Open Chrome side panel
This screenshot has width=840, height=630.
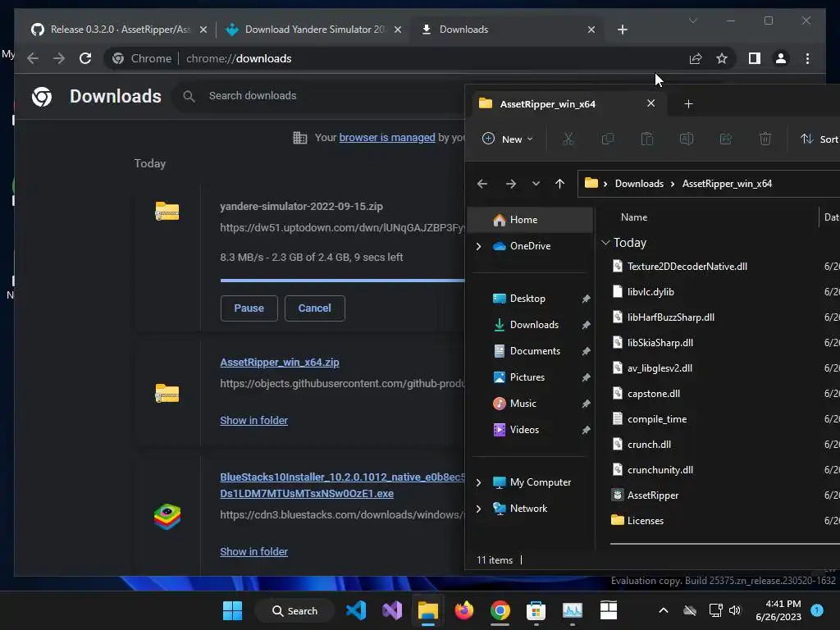point(755,58)
